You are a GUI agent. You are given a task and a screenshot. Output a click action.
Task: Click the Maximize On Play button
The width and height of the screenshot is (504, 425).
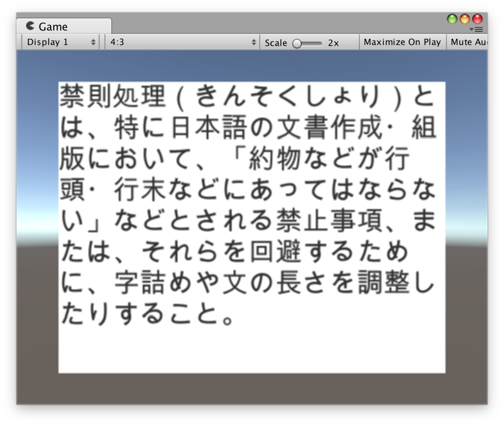tap(402, 42)
